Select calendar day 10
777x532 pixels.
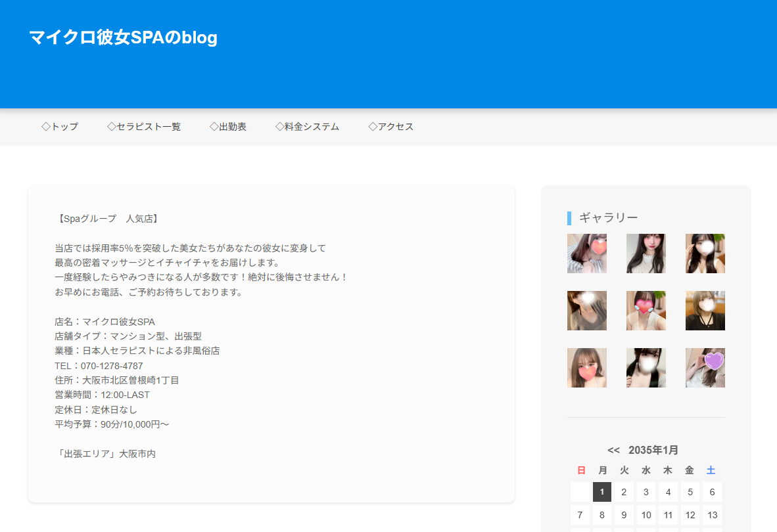646,515
